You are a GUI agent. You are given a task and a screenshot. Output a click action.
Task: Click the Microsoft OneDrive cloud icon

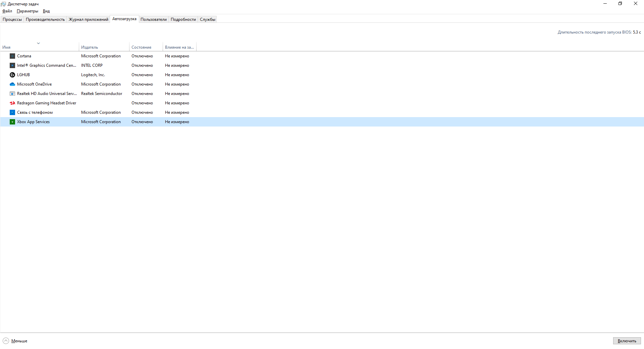pos(12,84)
